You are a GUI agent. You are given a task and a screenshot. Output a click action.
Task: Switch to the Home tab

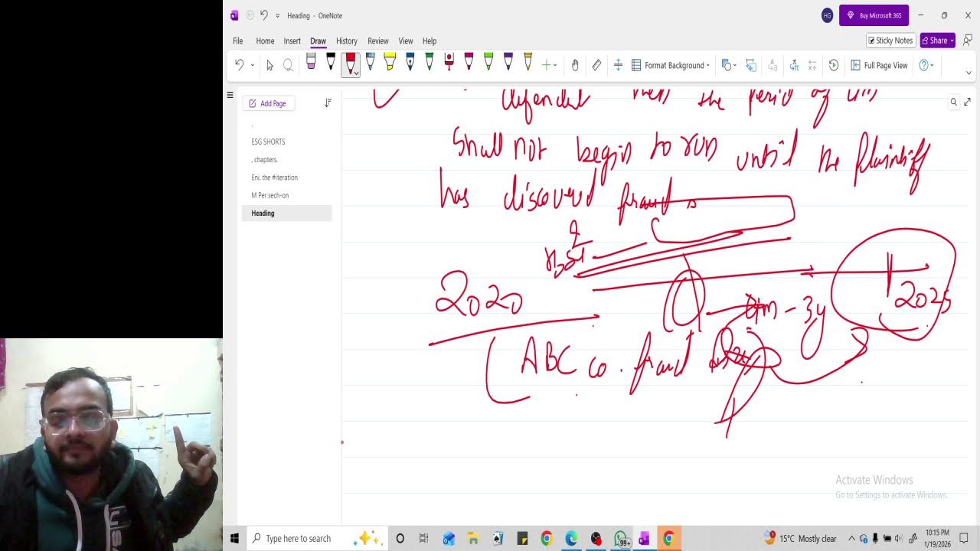pyautogui.click(x=265, y=41)
